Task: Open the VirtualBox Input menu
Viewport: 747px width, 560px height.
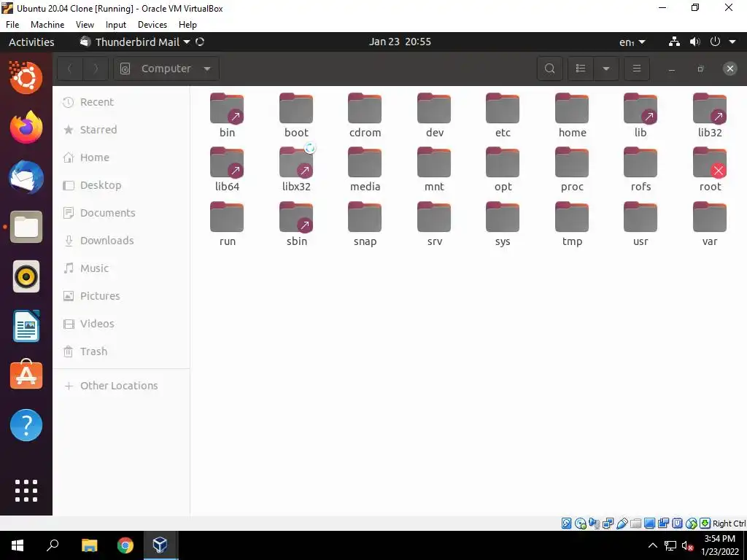Action: tap(116, 24)
